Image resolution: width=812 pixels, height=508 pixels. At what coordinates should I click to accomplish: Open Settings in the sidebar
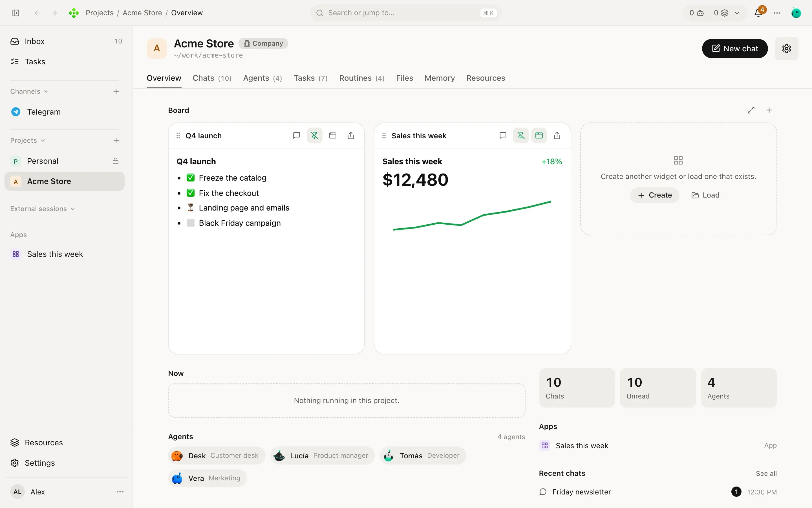66,463
